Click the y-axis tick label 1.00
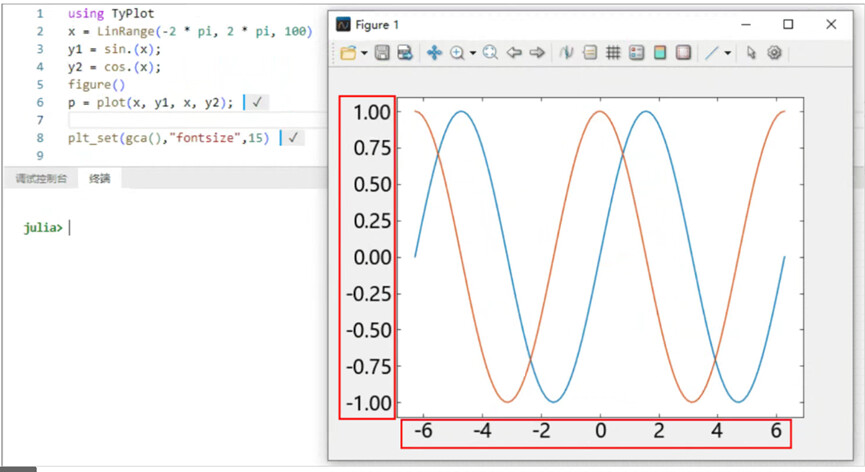The width and height of the screenshot is (865, 472). tap(372, 112)
